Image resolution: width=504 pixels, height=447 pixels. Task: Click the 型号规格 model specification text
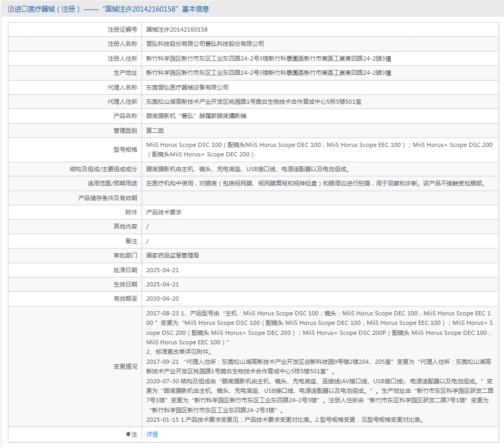pos(319,150)
